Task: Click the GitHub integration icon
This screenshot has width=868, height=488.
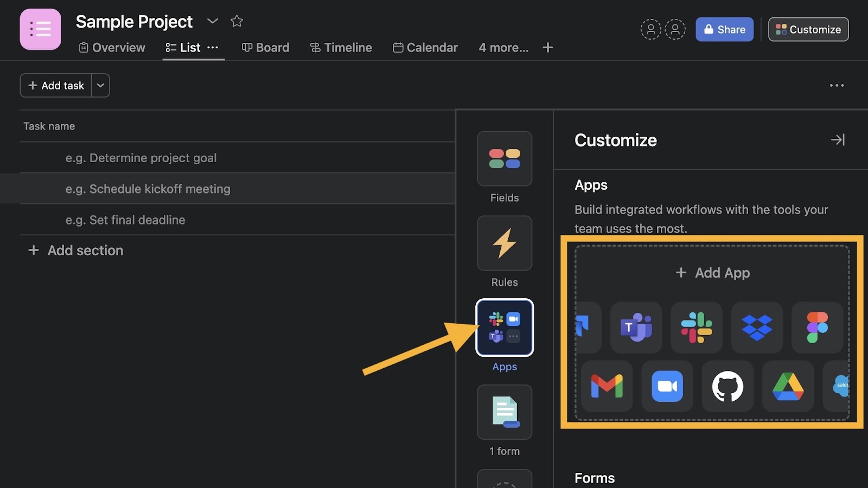Action: 727,387
